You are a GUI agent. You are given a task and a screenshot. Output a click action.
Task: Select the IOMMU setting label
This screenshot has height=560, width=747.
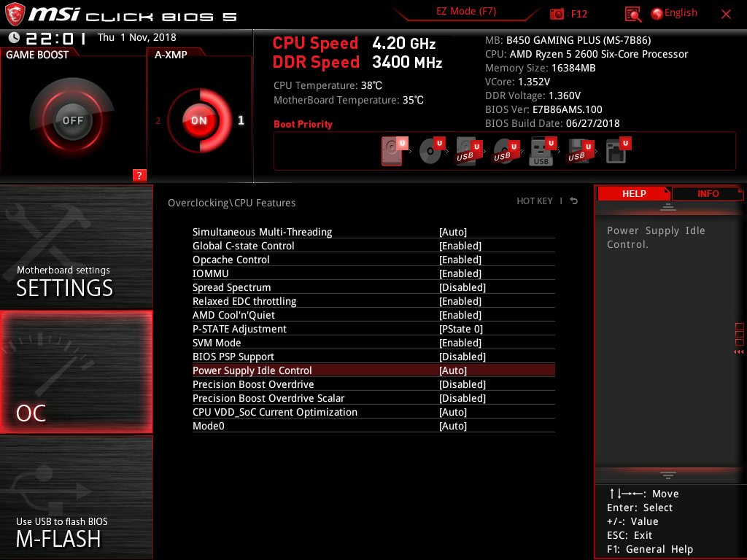click(x=211, y=273)
